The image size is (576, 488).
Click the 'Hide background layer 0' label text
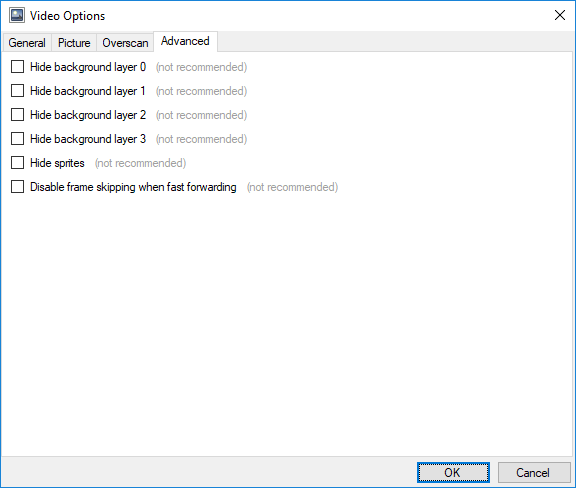click(88, 67)
